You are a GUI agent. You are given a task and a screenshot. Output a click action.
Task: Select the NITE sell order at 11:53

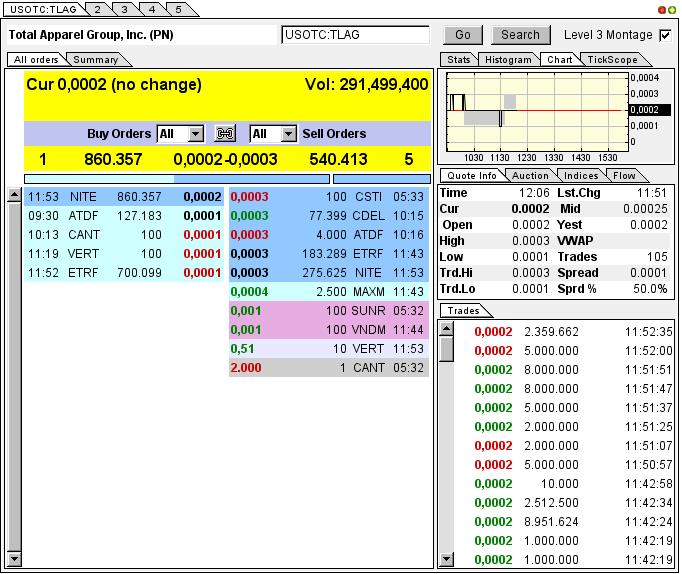pyautogui.click(x=329, y=273)
